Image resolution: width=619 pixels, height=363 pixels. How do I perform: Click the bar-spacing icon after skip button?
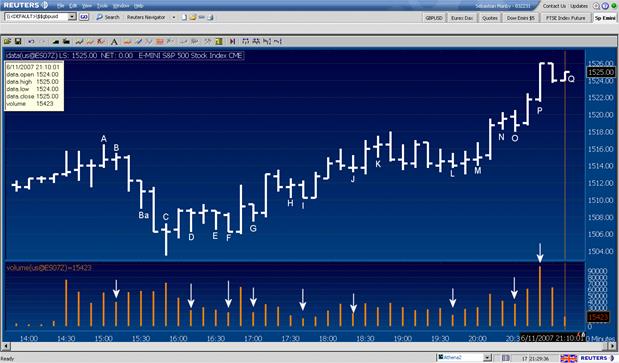[x=246, y=41]
